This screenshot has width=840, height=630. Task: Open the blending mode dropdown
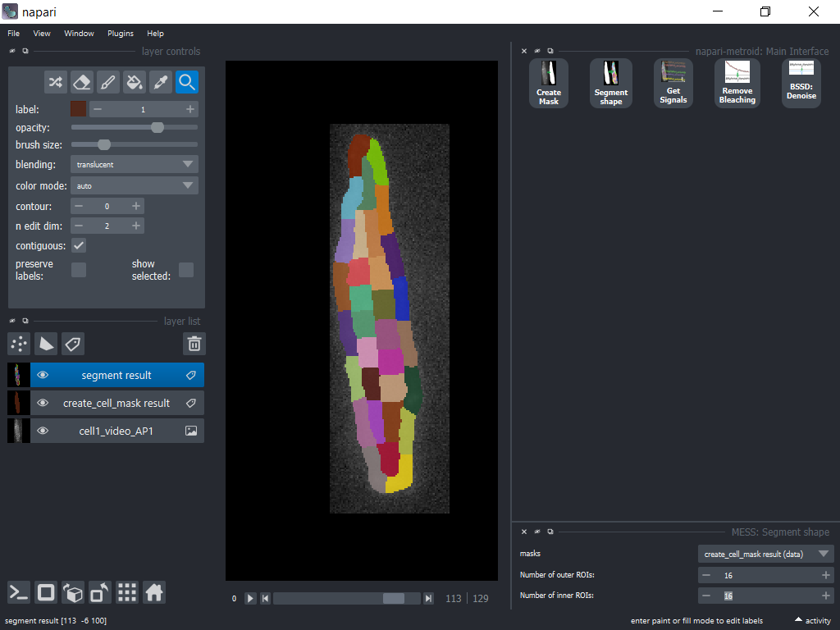click(135, 164)
